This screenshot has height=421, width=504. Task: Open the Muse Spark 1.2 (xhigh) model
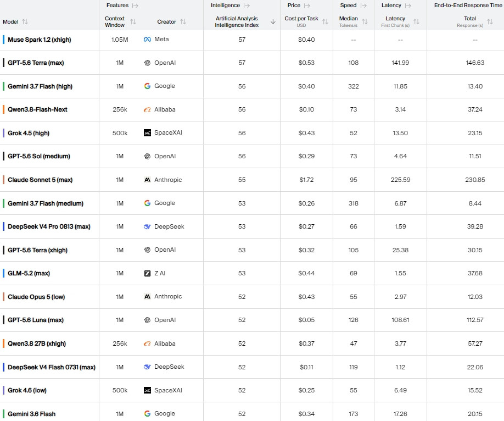(40, 40)
